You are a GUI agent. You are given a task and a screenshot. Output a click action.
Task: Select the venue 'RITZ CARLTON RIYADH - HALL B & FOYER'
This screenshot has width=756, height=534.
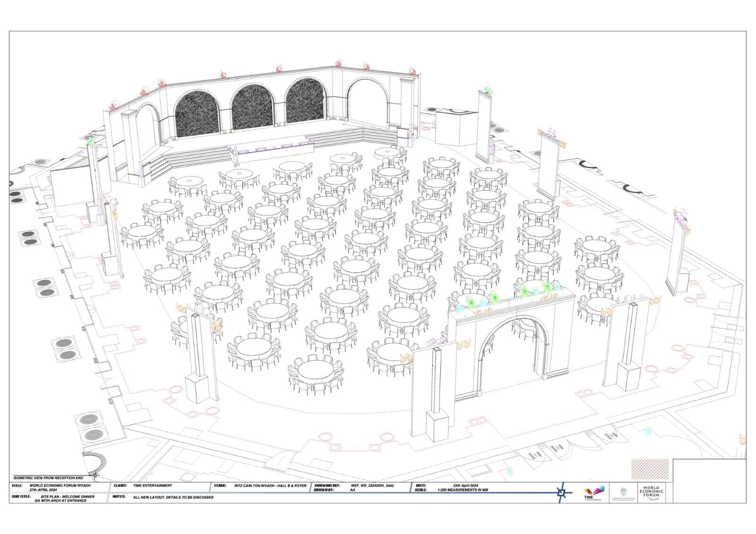(x=270, y=485)
